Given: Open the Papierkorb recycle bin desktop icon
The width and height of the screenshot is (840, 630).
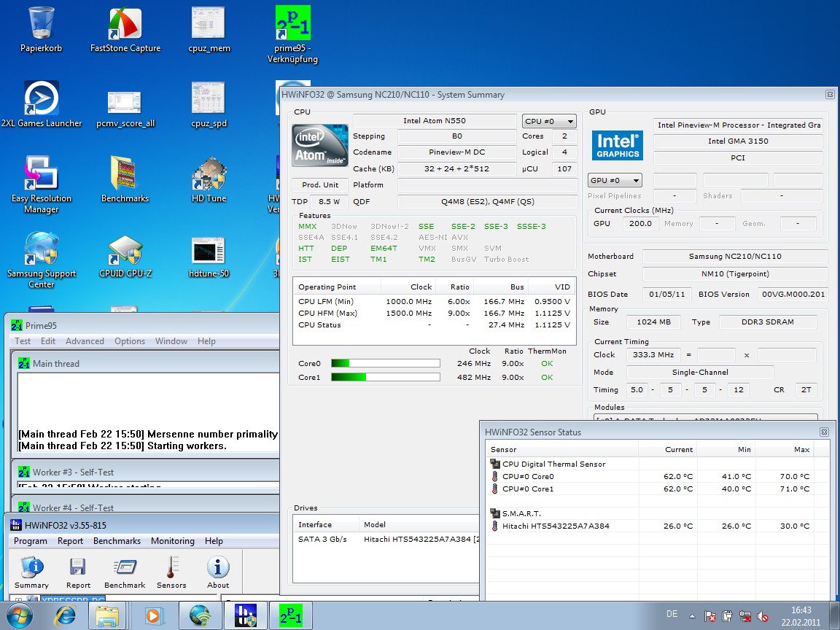Looking at the screenshot, I should (x=42, y=29).
